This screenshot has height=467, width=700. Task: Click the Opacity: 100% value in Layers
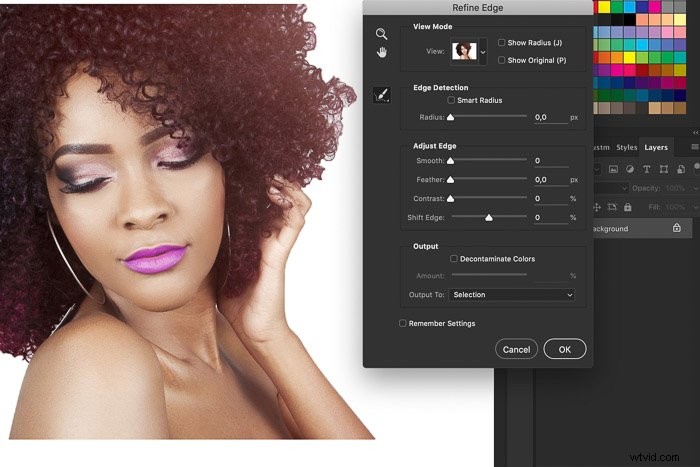pos(675,188)
